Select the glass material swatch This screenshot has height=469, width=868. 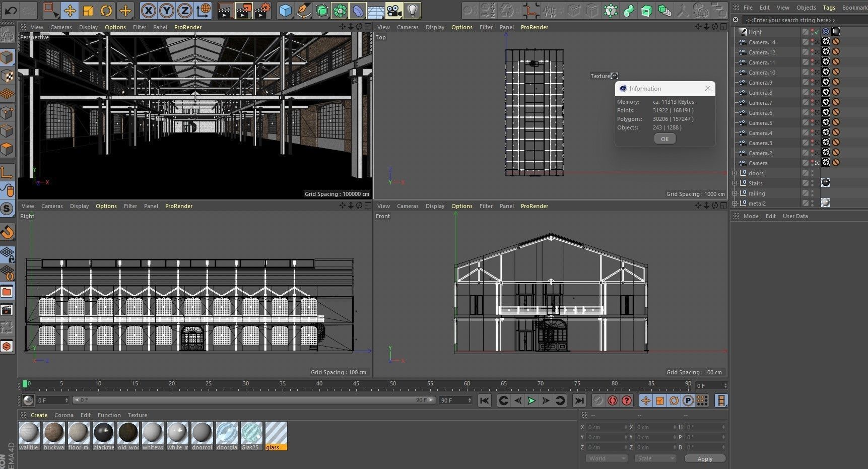point(276,436)
